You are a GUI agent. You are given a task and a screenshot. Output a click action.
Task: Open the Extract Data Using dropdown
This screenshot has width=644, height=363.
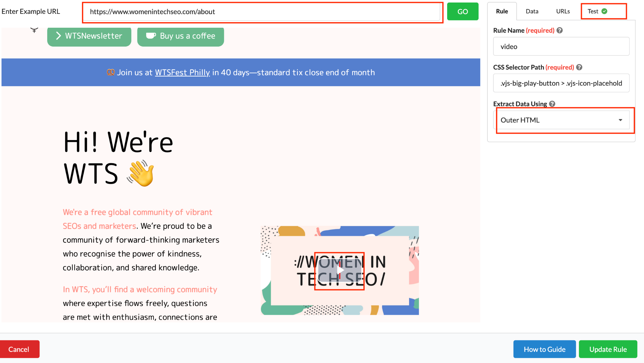click(561, 120)
